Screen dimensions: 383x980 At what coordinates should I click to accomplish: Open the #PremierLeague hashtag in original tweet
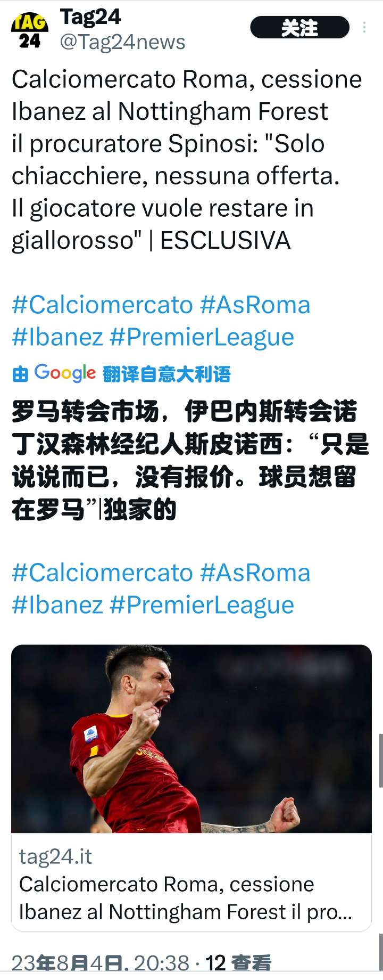[202, 337]
